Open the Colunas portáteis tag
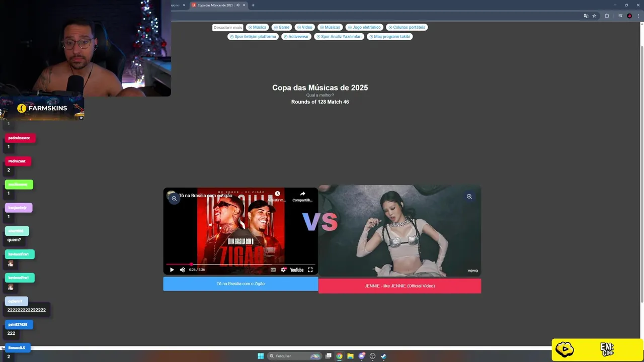The width and height of the screenshot is (644, 362). pos(407,27)
